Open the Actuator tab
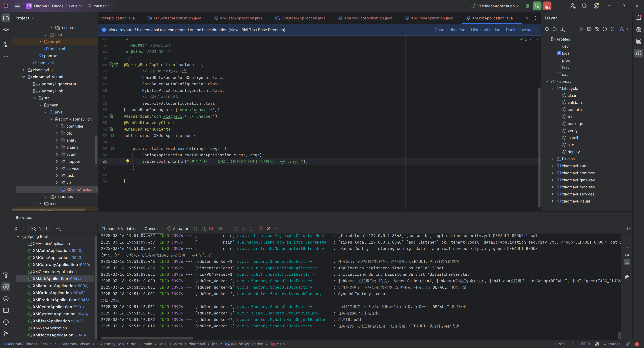Image resolution: width=644 pixels, height=348 pixels. (x=178, y=229)
